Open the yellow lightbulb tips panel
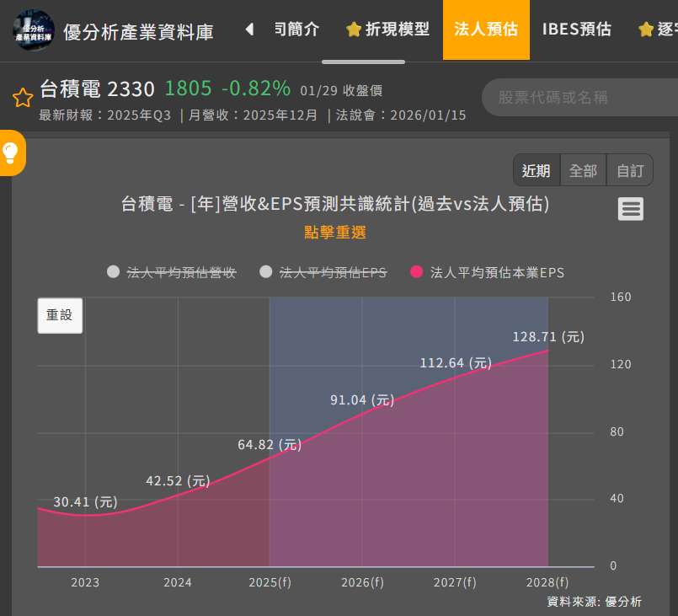The width and height of the screenshot is (678, 616). [11, 153]
